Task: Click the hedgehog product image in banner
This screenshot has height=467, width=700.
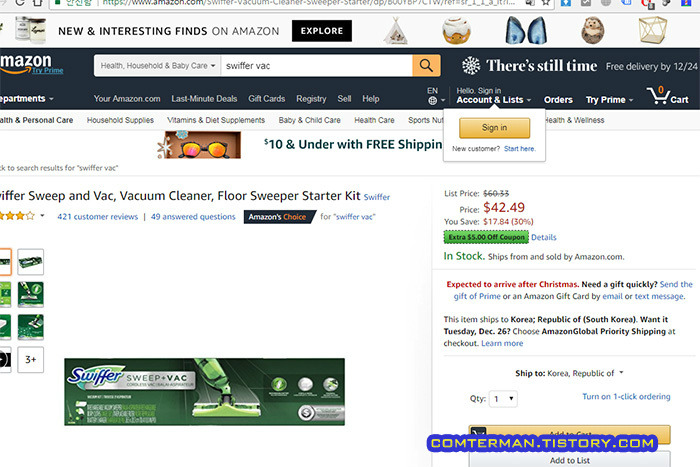Action: 593,30
